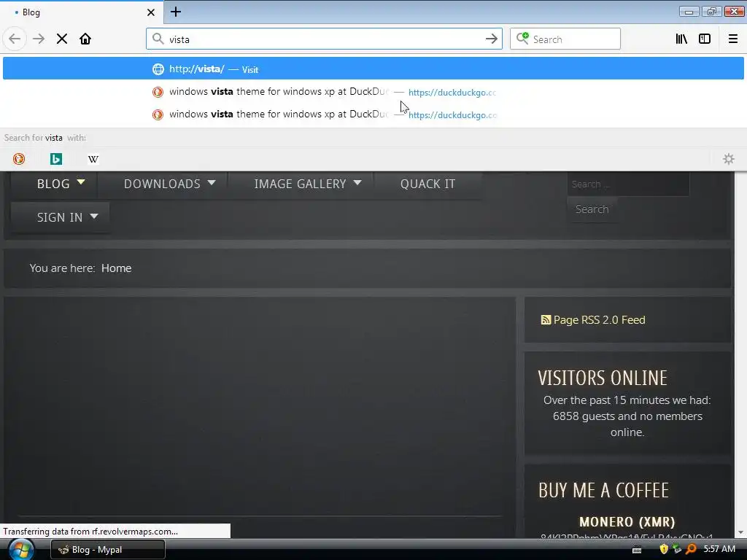Click the orange search tray icon
The height and width of the screenshot is (560, 747).
click(691, 549)
